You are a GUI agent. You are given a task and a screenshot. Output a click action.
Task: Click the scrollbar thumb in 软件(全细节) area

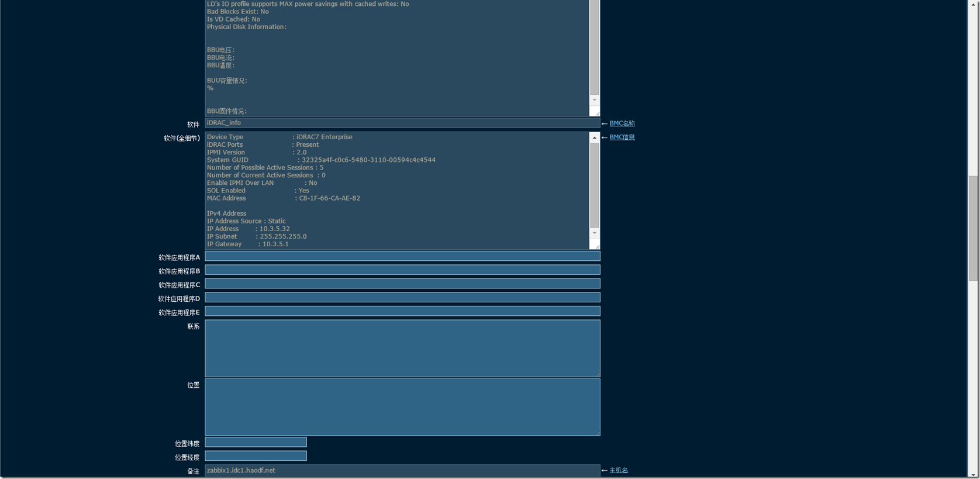click(x=595, y=185)
